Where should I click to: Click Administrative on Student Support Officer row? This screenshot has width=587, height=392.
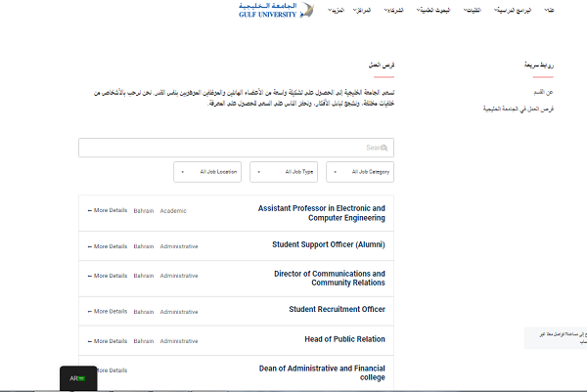179,246
